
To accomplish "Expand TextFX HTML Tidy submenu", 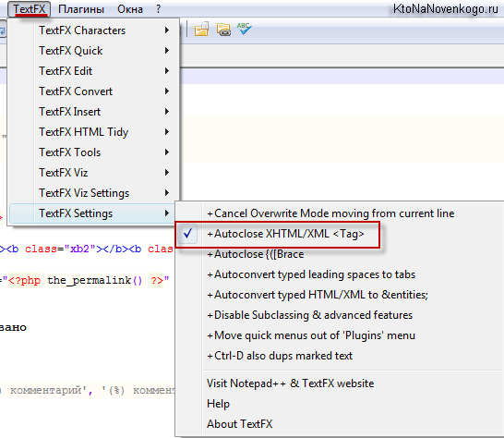I will 93,132.
